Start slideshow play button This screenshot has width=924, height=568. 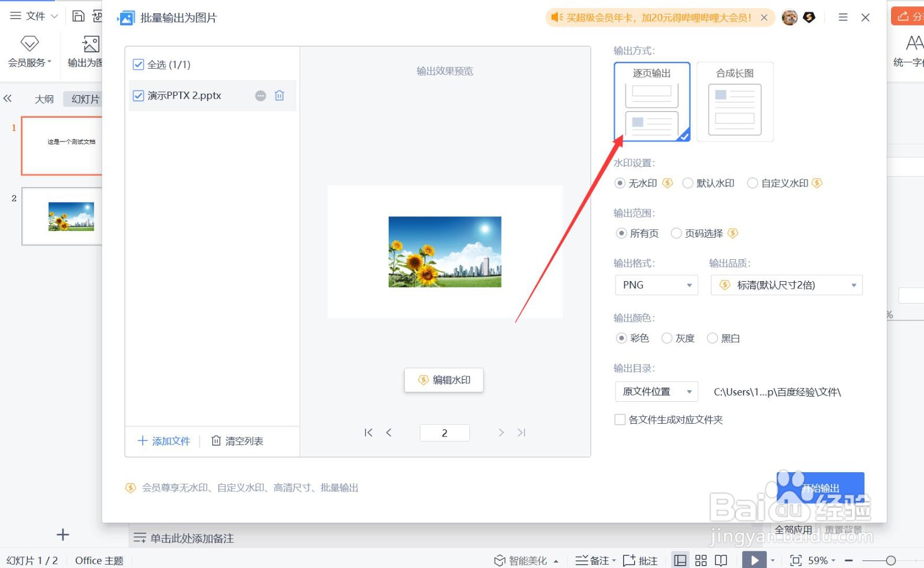click(x=754, y=560)
